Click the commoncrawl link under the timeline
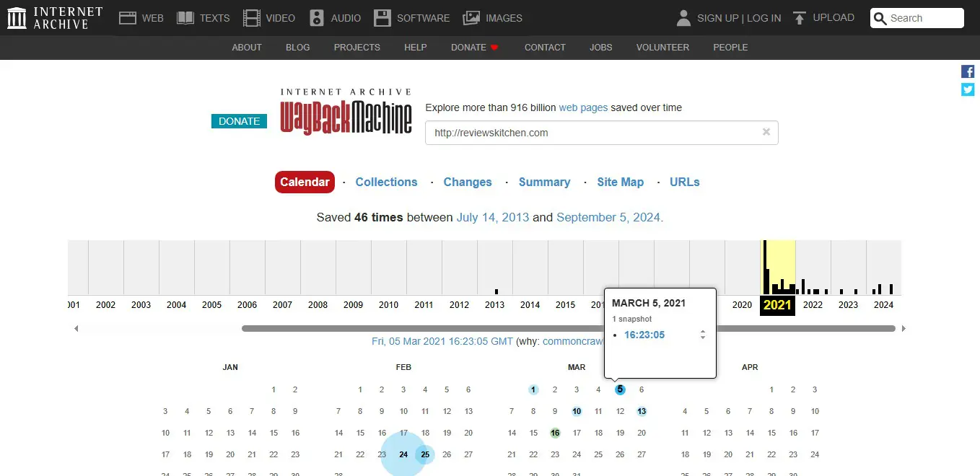980x476 pixels. click(572, 341)
